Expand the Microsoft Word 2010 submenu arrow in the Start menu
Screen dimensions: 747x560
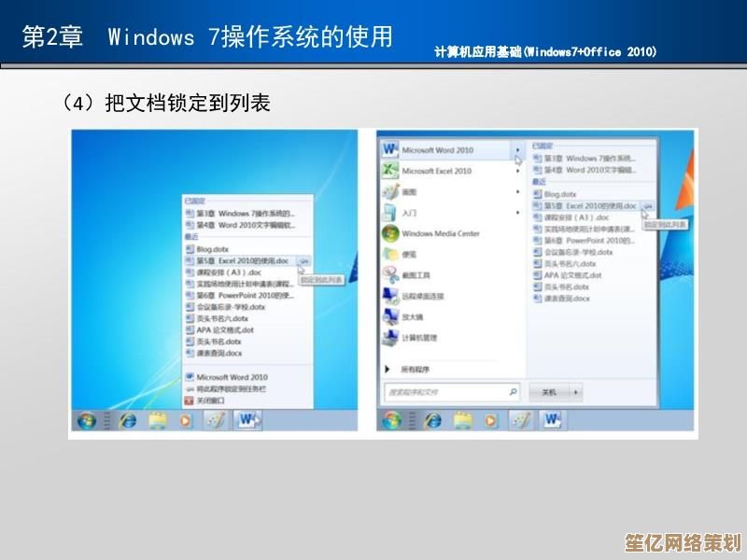[518, 150]
